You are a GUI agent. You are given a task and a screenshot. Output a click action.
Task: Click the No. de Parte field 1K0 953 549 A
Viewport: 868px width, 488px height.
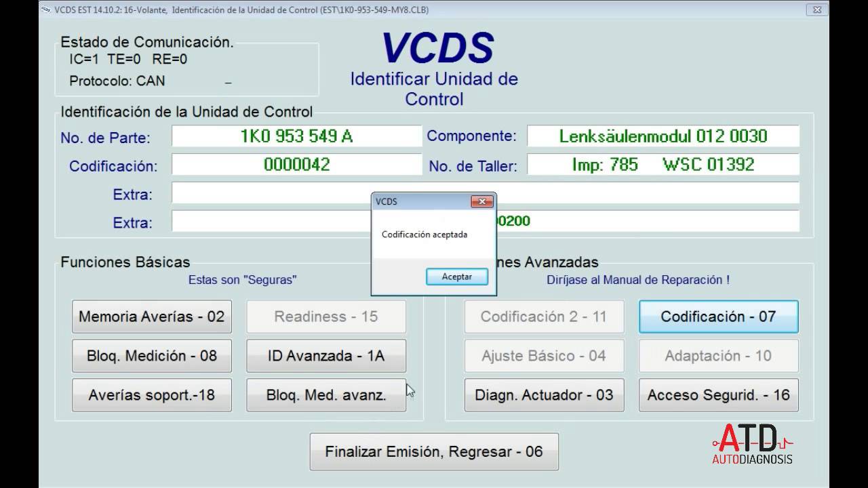tap(297, 136)
